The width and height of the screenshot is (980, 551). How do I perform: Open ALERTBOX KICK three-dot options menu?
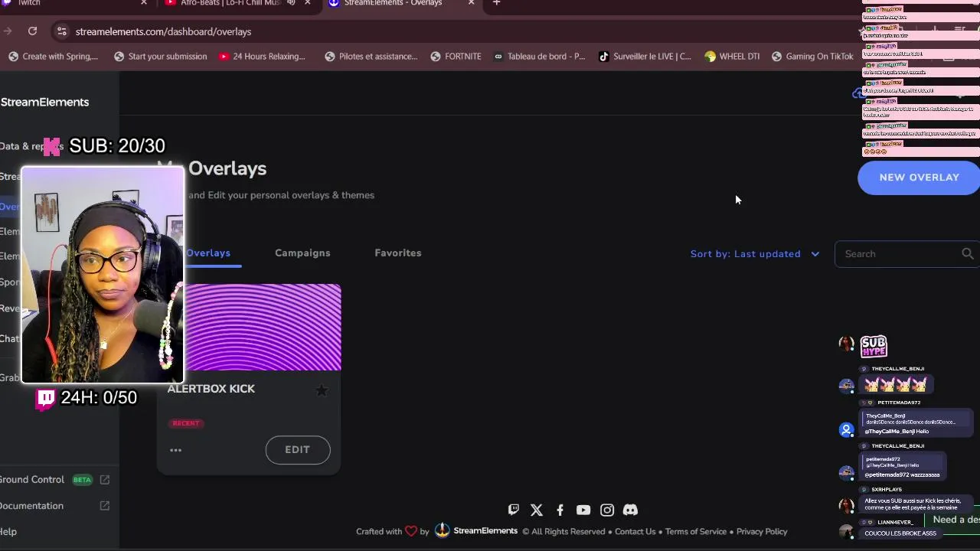[175, 450]
